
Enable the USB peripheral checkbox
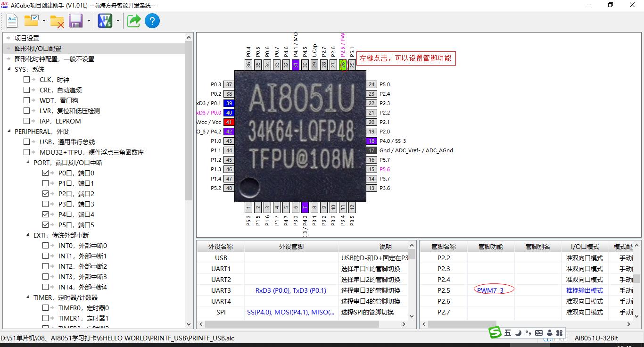click(27, 142)
